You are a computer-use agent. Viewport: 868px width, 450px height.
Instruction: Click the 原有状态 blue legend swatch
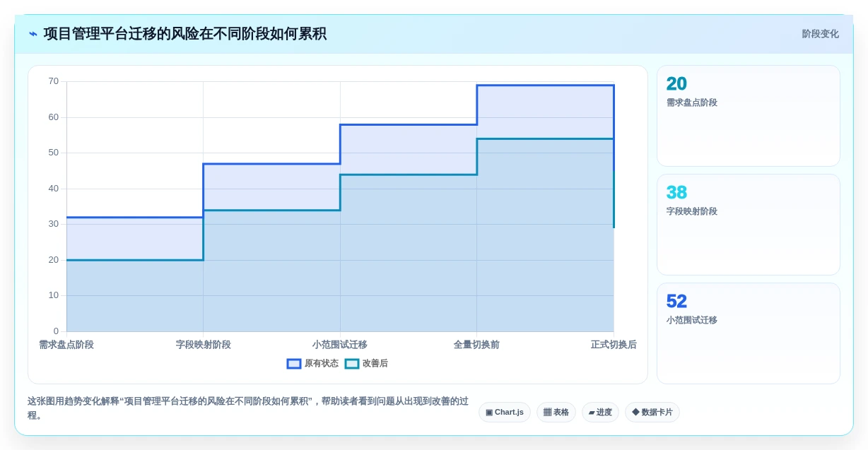click(294, 364)
